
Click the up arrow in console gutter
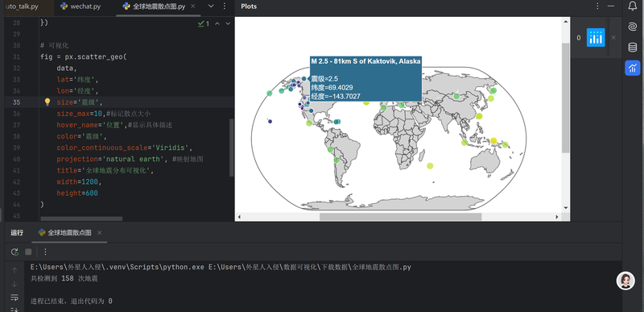pos(14,271)
